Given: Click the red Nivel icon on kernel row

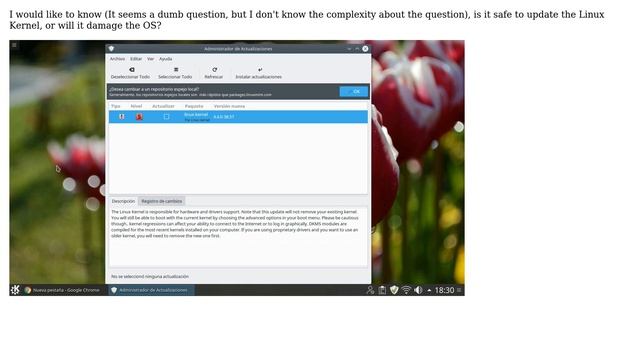Looking at the screenshot, I should (x=139, y=117).
